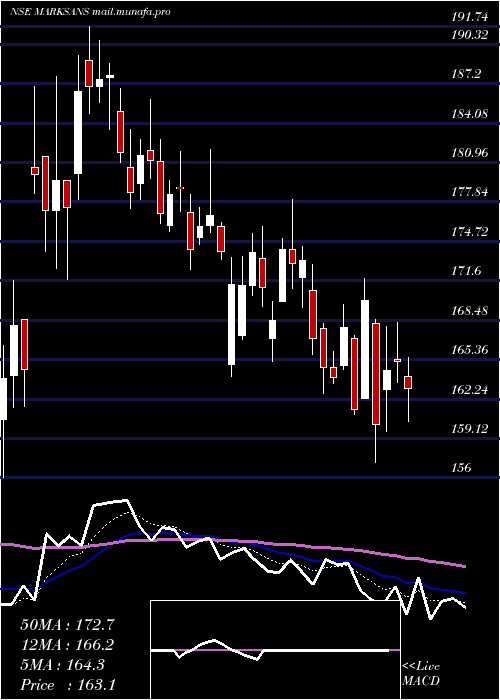Click the NSE MARKSANS mail.munafa.pro title text
Image resolution: width=500 pixels, height=700 pixels.
pyautogui.click(x=90, y=12)
